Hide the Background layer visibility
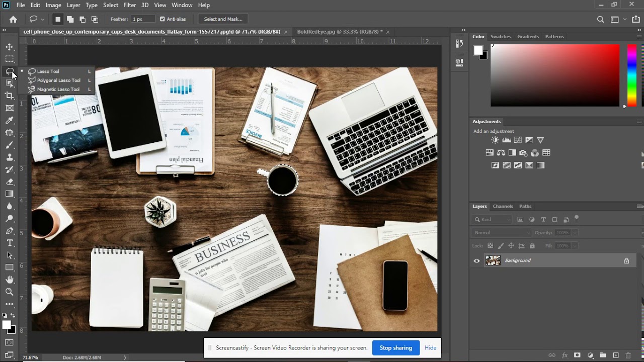Screen dimensions: 644x362 (x=476, y=260)
